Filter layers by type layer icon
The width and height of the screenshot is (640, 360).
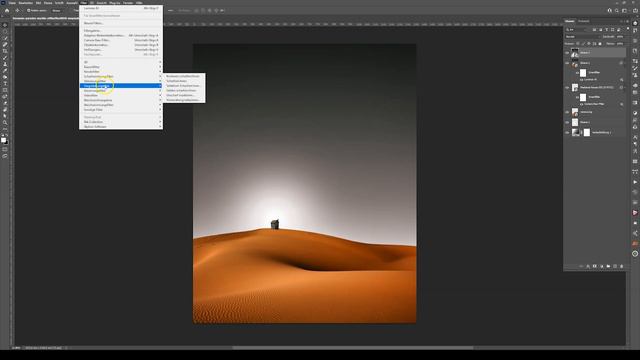pyautogui.click(x=607, y=29)
